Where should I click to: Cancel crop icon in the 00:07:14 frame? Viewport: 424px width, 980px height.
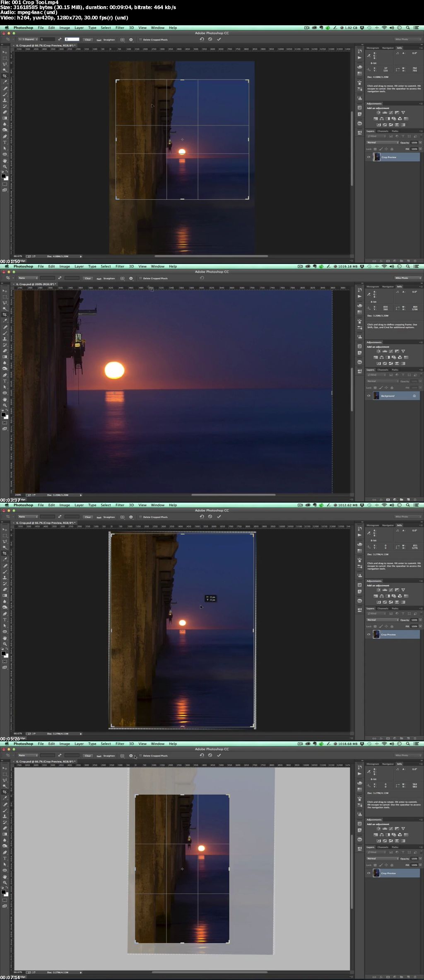210,755
